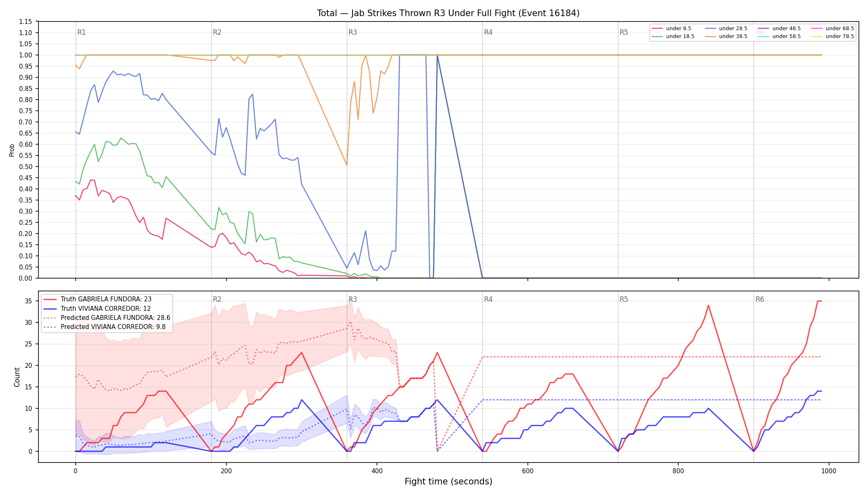The height and width of the screenshot is (496, 868).
Task: Click the 'Prob' y-axis label
Action: [x=12, y=150]
